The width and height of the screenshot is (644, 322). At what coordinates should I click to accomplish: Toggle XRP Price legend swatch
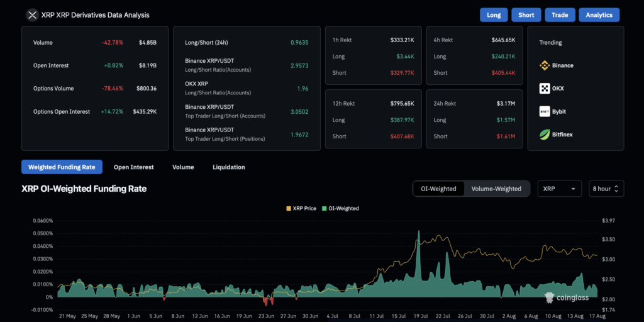click(x=288, y=209)
